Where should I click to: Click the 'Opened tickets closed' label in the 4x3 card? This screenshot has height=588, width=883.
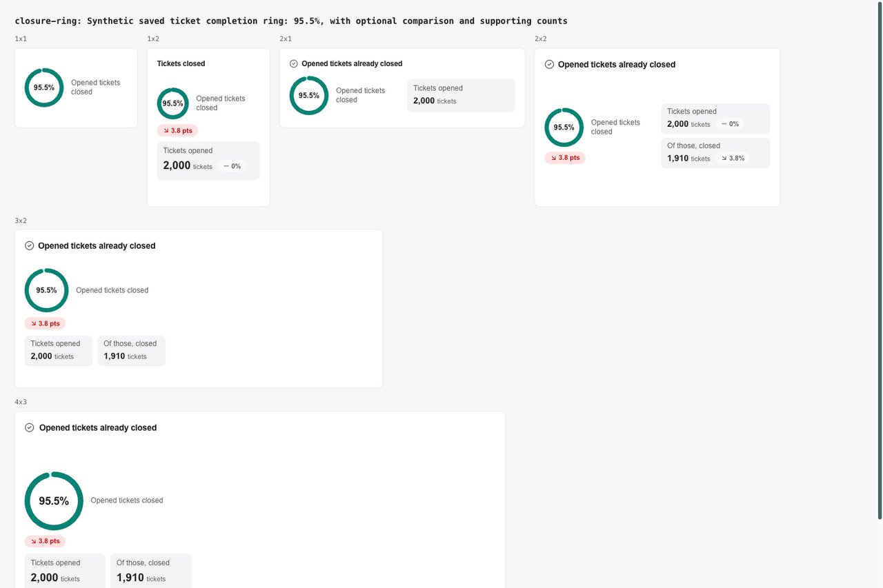(x=127, y=500)
